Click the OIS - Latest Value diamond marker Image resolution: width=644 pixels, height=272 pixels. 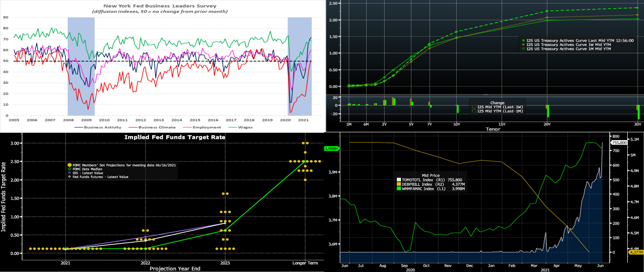(x=69, y=172)
